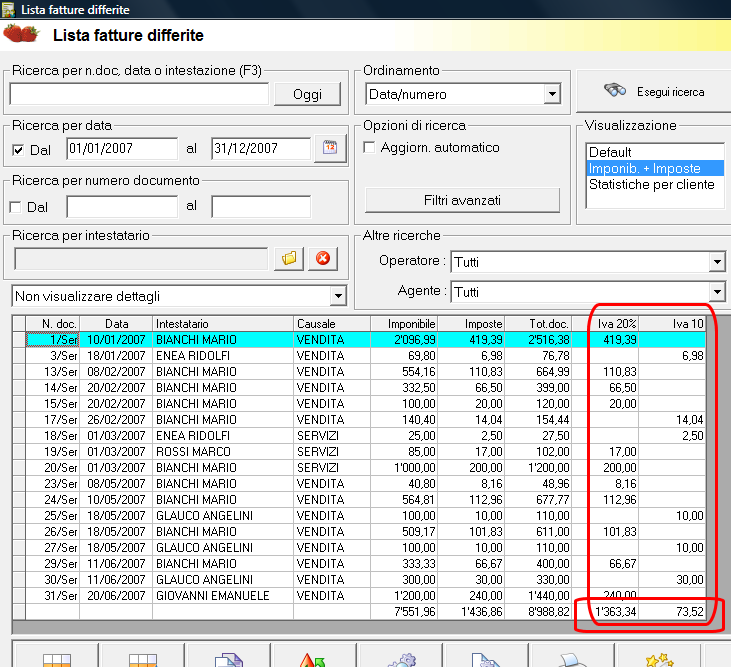Expand the Operatore dropdown
Viewport: 731px width, 667px height.
716,262
